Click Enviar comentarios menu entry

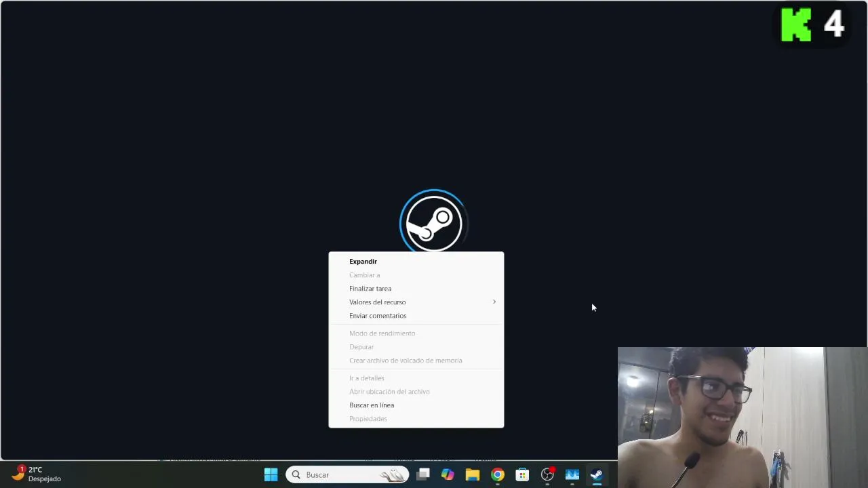point(416,316)
